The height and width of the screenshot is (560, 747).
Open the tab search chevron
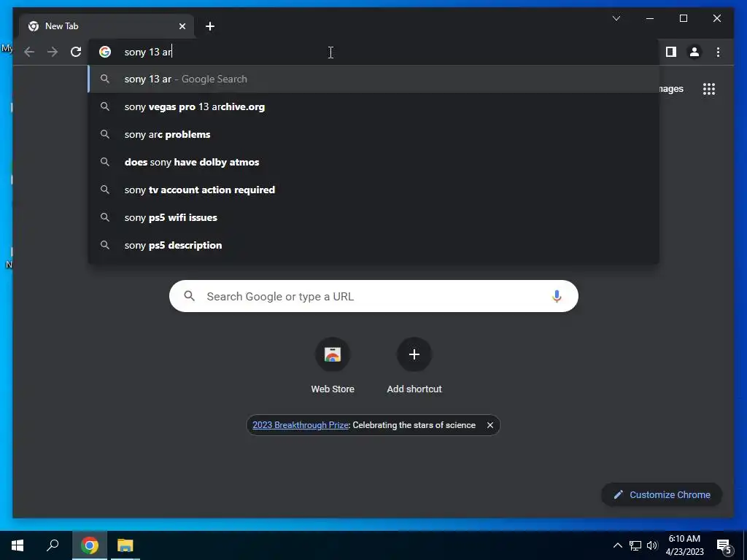click(616, 18)
